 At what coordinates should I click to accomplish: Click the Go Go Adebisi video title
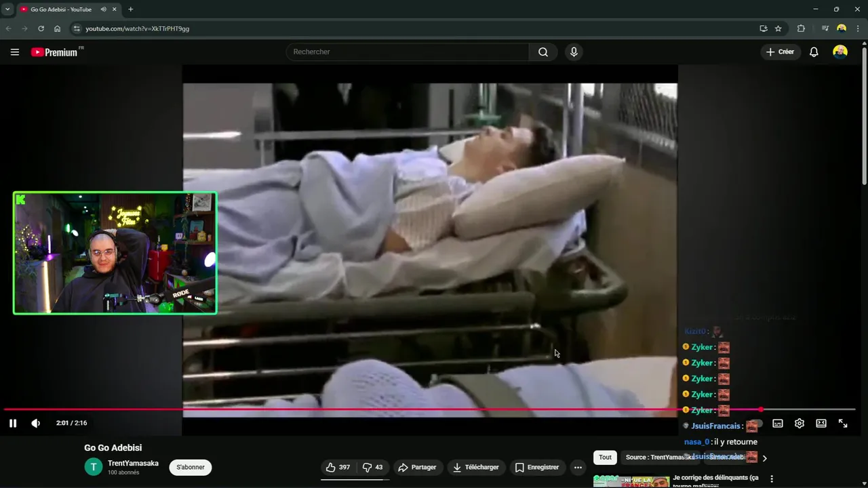(x=113, y=448)
